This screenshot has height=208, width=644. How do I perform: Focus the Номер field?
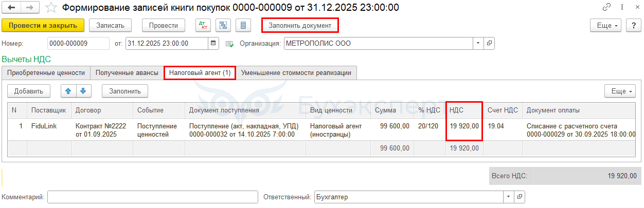[x=78, y=44]
